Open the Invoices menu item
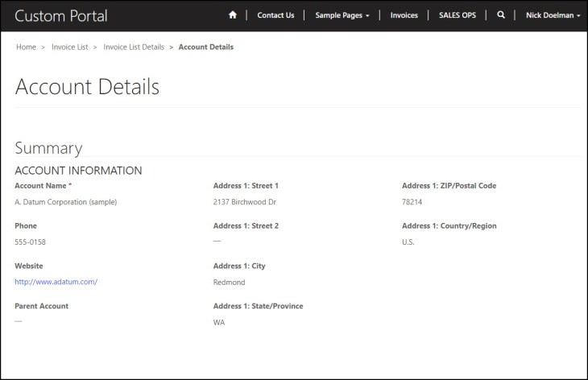588x380 pixels. point(404,15)
